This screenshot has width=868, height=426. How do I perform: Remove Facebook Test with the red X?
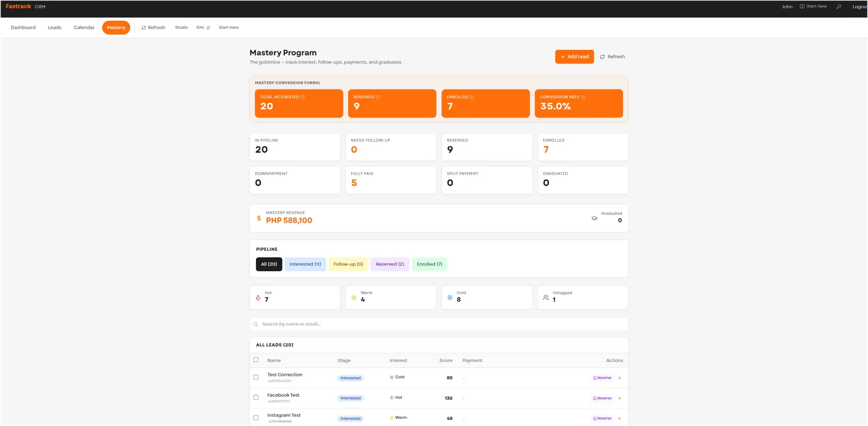click(x=620, y=398)
